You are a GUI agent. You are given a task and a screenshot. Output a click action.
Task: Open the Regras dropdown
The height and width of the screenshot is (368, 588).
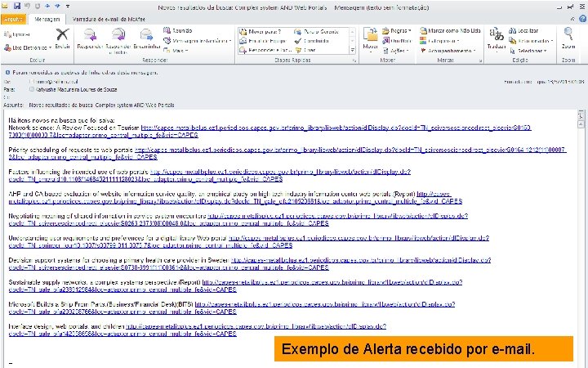tap(396, 31)
